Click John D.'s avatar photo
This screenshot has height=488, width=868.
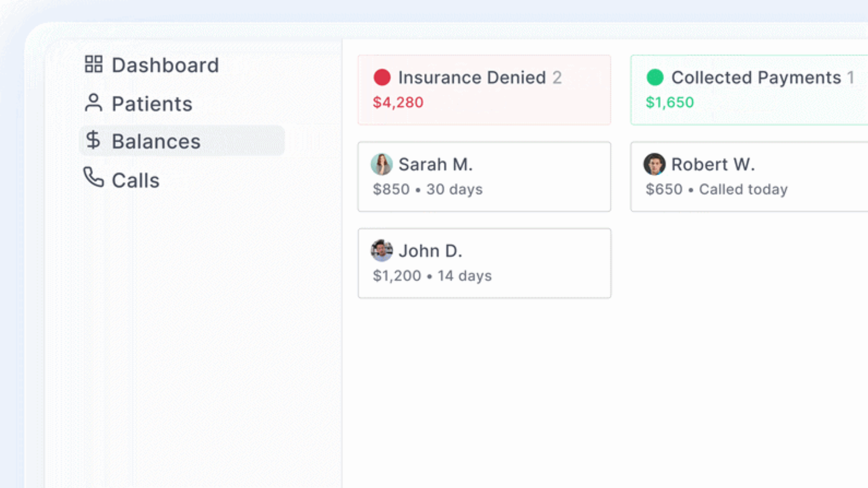(x=382, y=250)
